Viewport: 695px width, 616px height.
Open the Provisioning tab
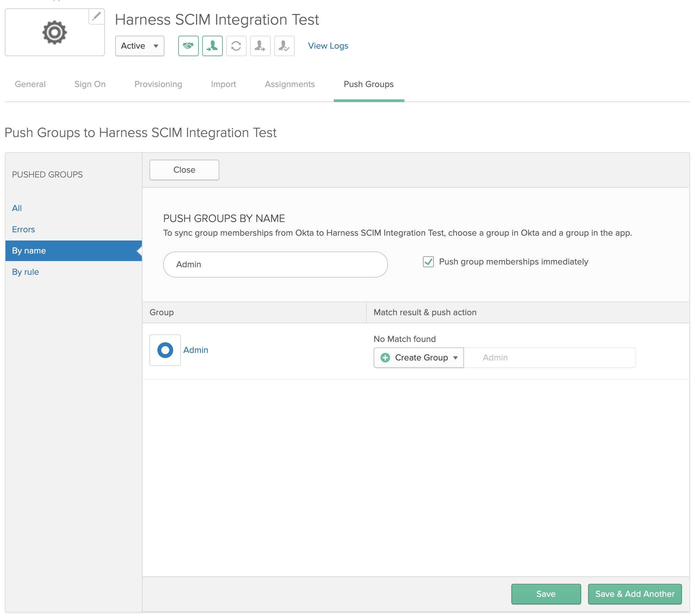tap(158, 84)
